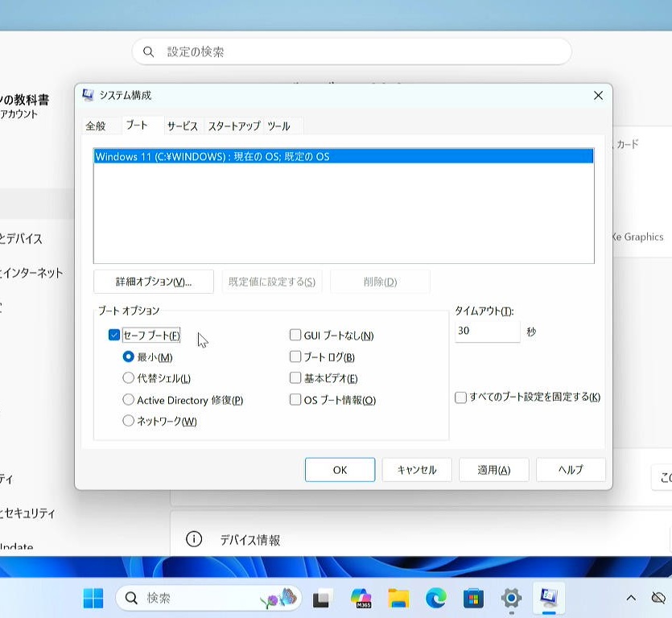Click the 詳細オプション(V)... button
The height and width of the screenshot is (618, 672).
click(154, 282)
